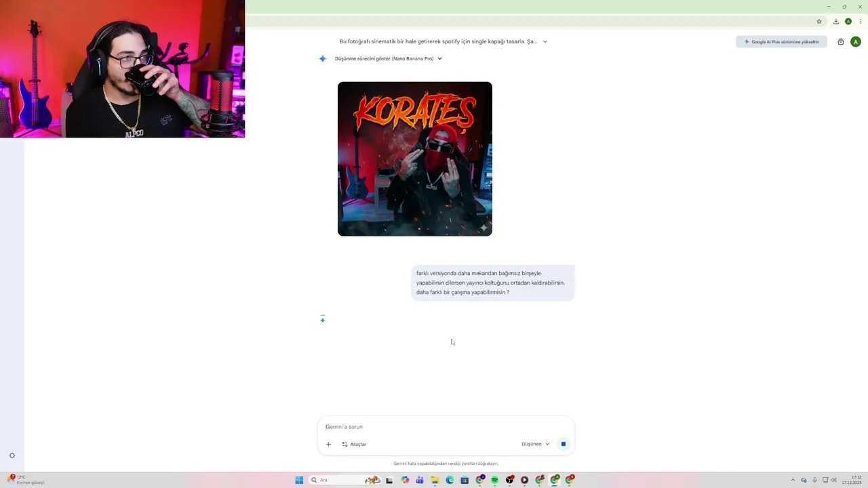Image resolution: width=868 pixels, height=488 pixels.
Task: Expand Düşünme sürecini göster section
Action: [388, 58]
